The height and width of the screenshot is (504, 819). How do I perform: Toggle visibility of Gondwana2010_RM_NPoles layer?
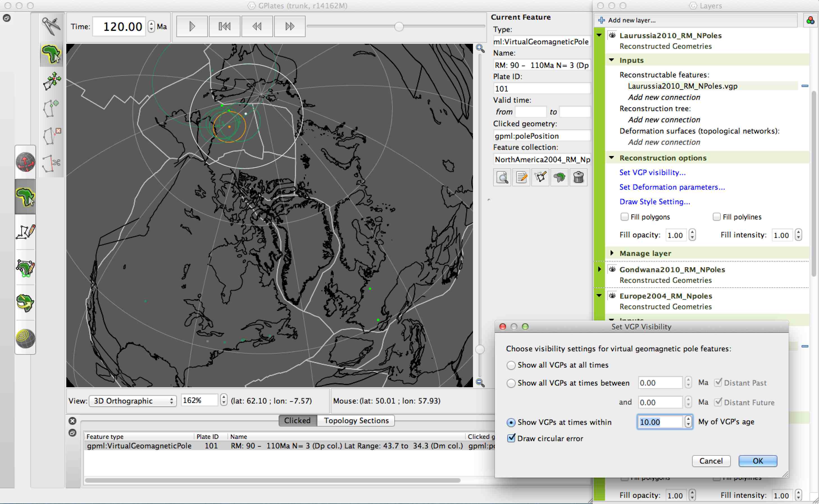click(x=612, y=269)
